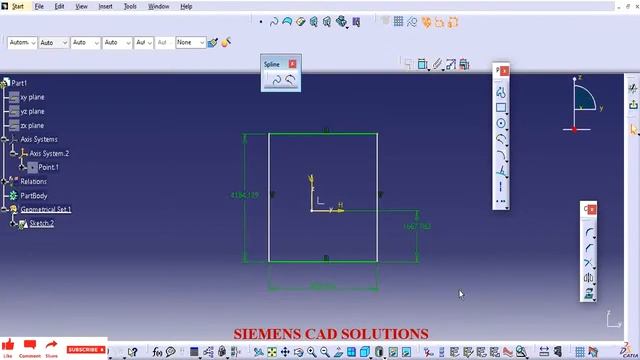The width and height of the screenshot is (640, 360).
Task: Choose the Mirror tool in Operation toolbar
Action: click(589, 278)
